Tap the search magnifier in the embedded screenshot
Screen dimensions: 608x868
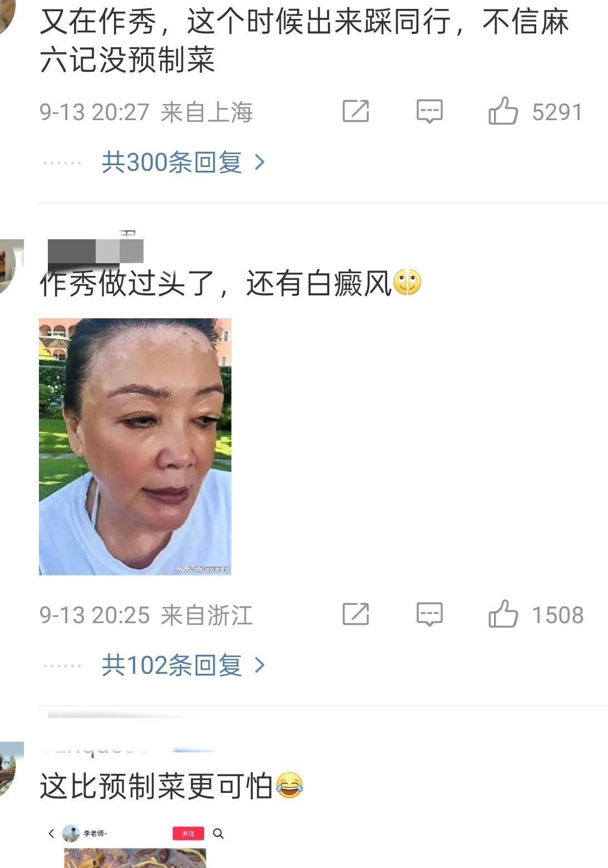(218, 834)
